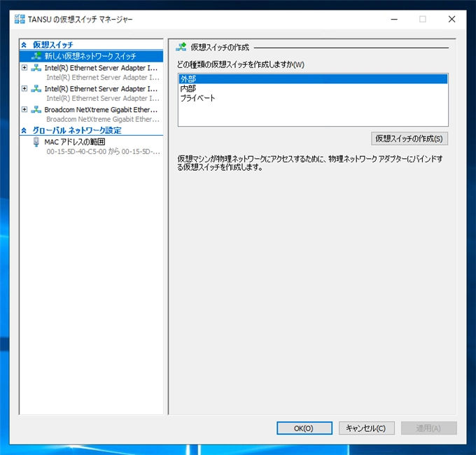
Task: Click the グローバル ネットワーク設定 heading
Action: coord(77,130)
